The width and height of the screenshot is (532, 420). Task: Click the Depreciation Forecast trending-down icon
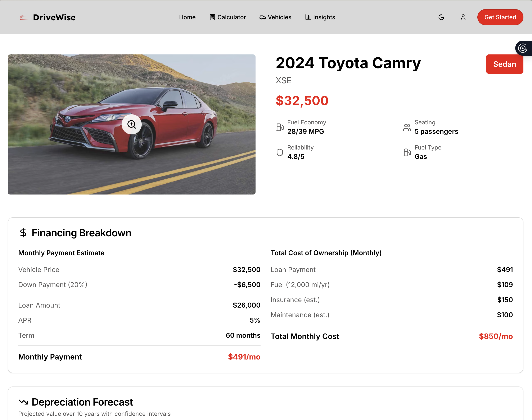coord(23,402)
